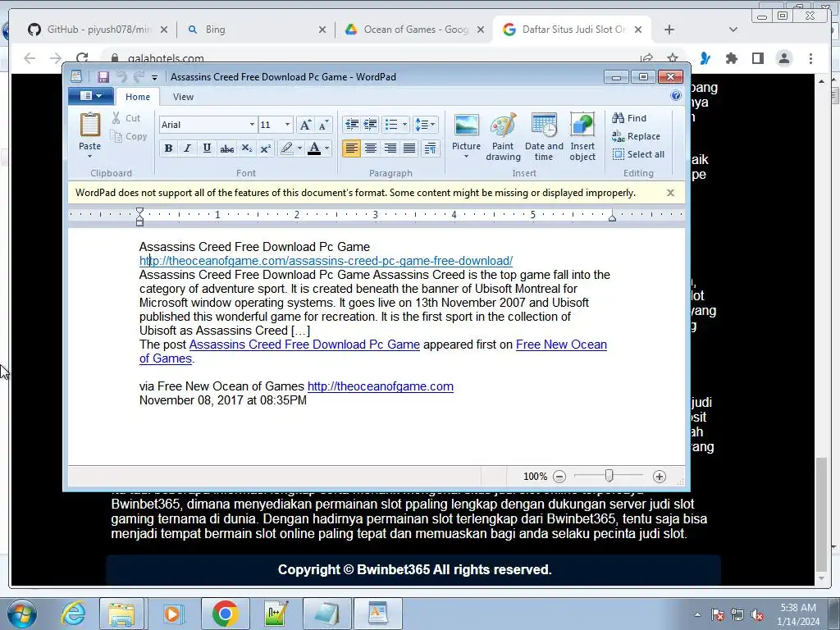The image size is (840, 630).
Task: Switch to the Bing Chrome tab
Action: click(257, 30)
